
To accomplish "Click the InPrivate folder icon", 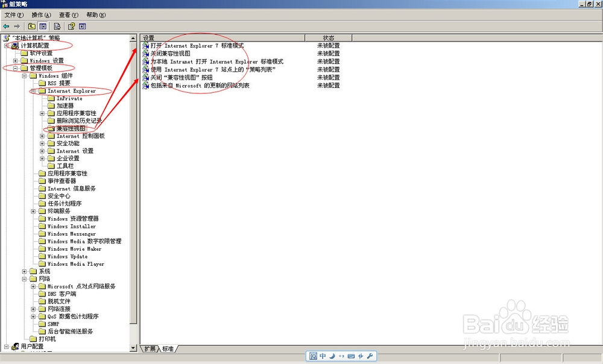I will pyautogui.click(x=51, y=98).
